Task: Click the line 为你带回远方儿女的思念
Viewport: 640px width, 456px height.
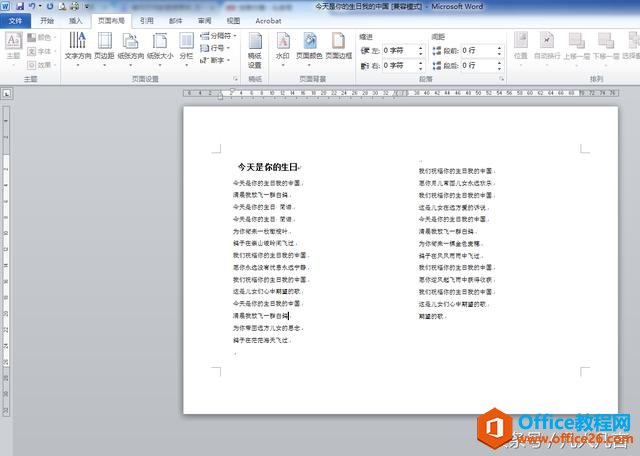Action: pyautogui.click(x=267, y=328)
